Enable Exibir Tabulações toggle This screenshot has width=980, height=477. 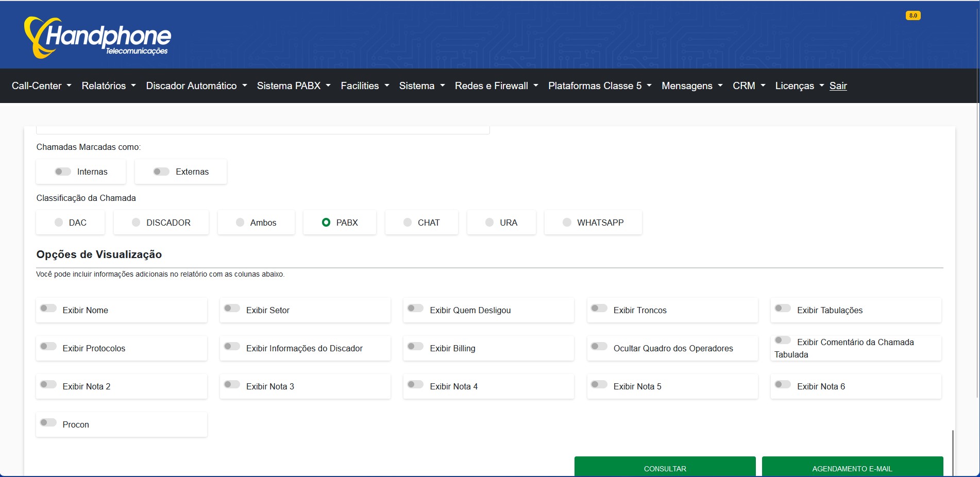point(782,309)
